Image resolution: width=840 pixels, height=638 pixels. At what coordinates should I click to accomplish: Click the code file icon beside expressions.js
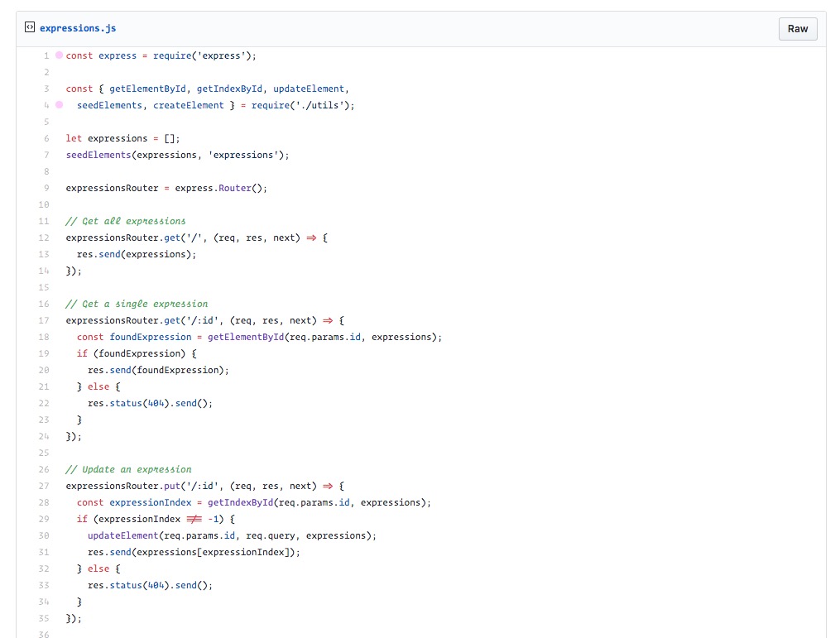click(31, 27)
